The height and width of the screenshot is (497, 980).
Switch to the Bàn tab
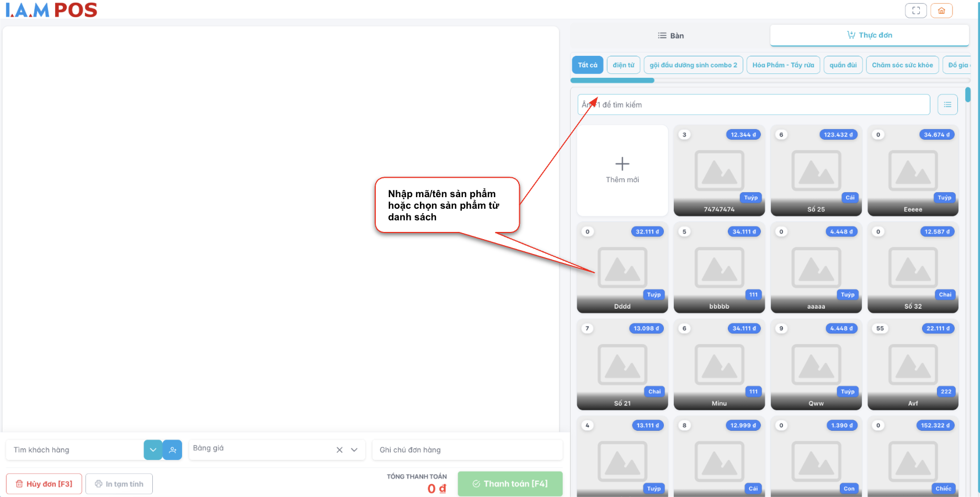(x=670, y=36)
